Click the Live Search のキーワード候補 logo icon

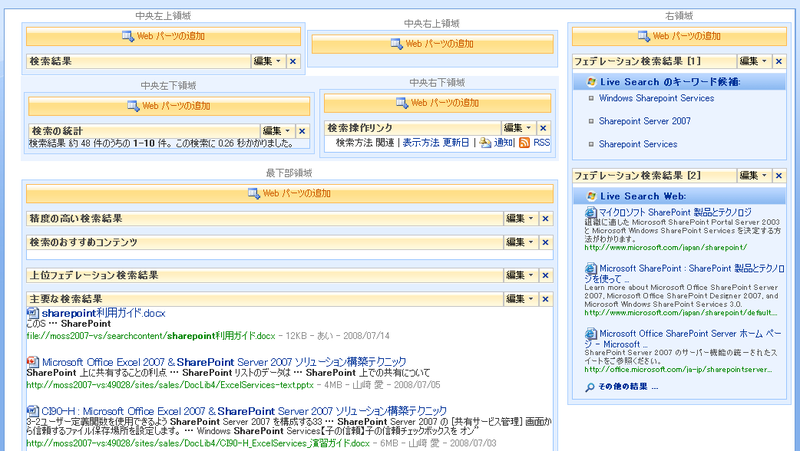591,82
